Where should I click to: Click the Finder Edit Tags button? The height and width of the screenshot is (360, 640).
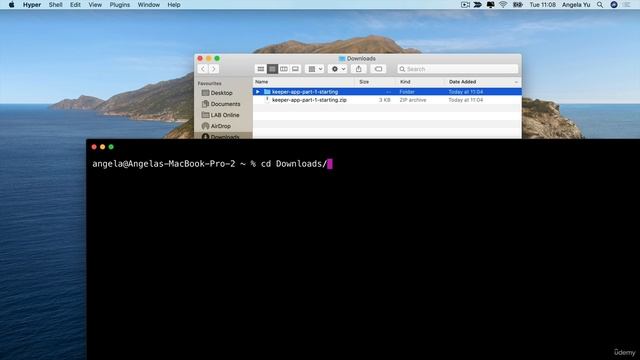tap(378, 69)
